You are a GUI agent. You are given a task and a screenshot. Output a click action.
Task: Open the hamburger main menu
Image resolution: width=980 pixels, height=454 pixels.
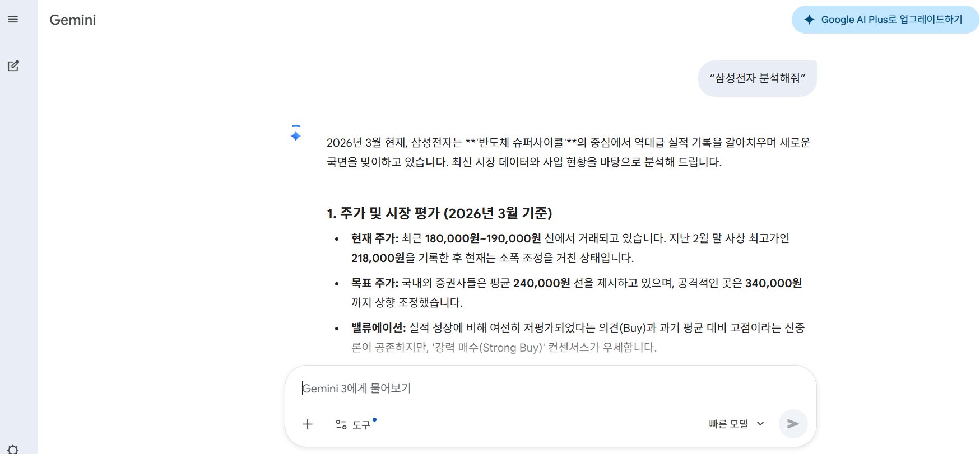coord(13,20)
